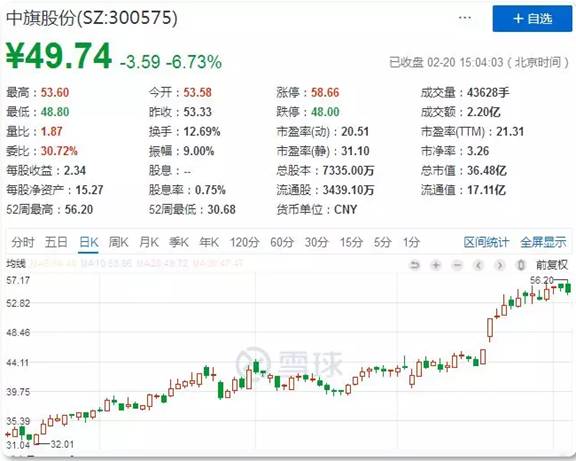This screenshot has height=461, width=576.
Task: Open 全屏显示 fullscreen view
Action: tap(543, 242)
